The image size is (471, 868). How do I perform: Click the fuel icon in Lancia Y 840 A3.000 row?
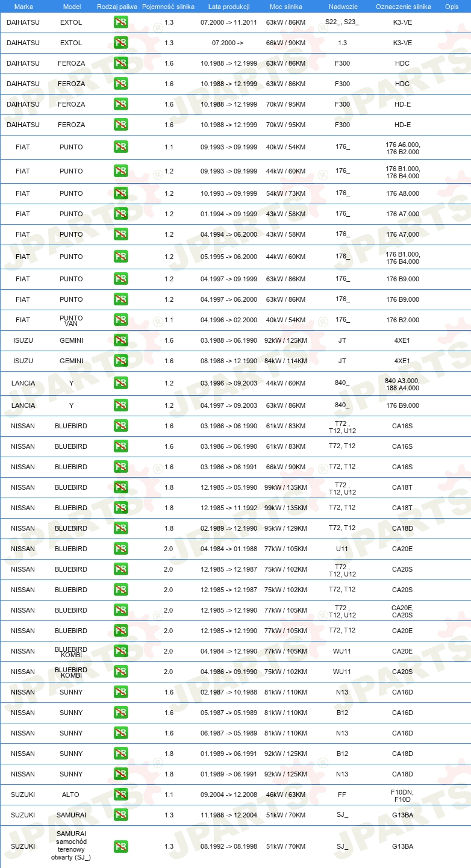(120, 383)
